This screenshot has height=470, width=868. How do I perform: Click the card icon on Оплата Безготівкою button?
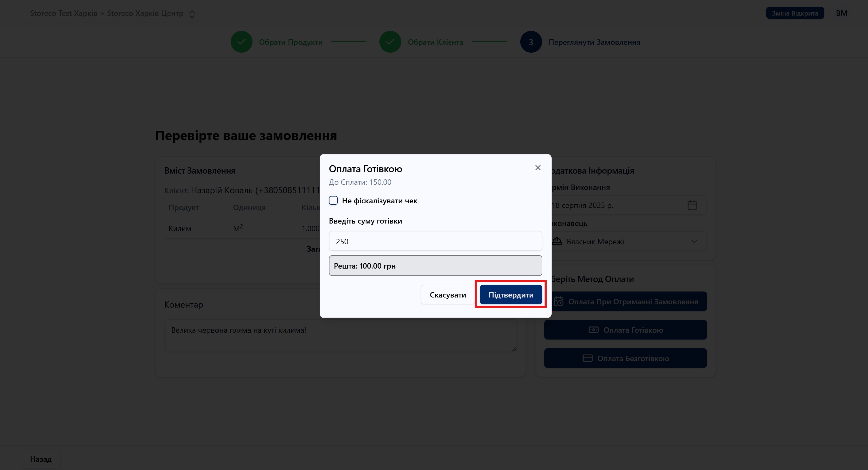point(587,358)
